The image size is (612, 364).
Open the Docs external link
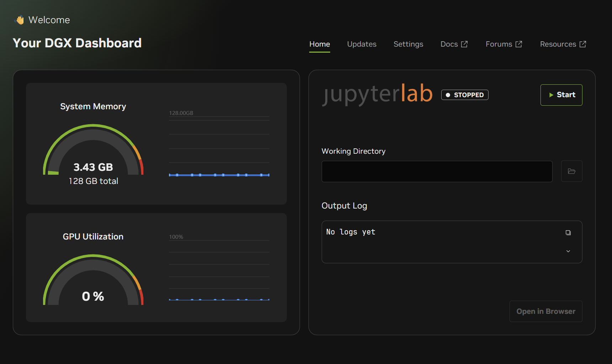tap(454, 44)
